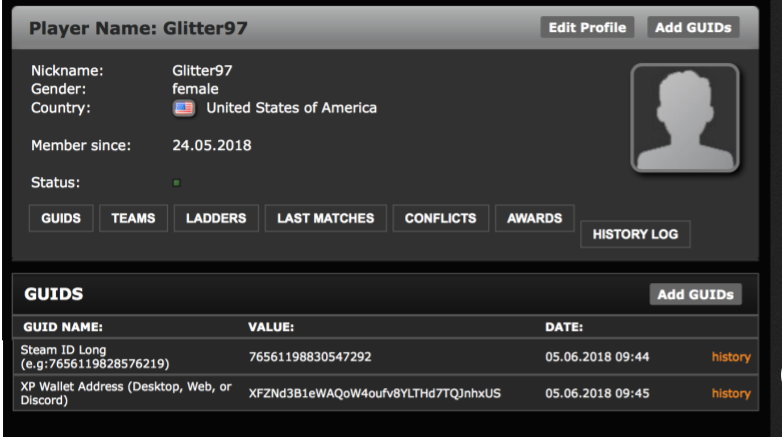The image size is (782, 437).
Task: Click the Steam ID Long GUID name
Action: [x=95, y=357]
